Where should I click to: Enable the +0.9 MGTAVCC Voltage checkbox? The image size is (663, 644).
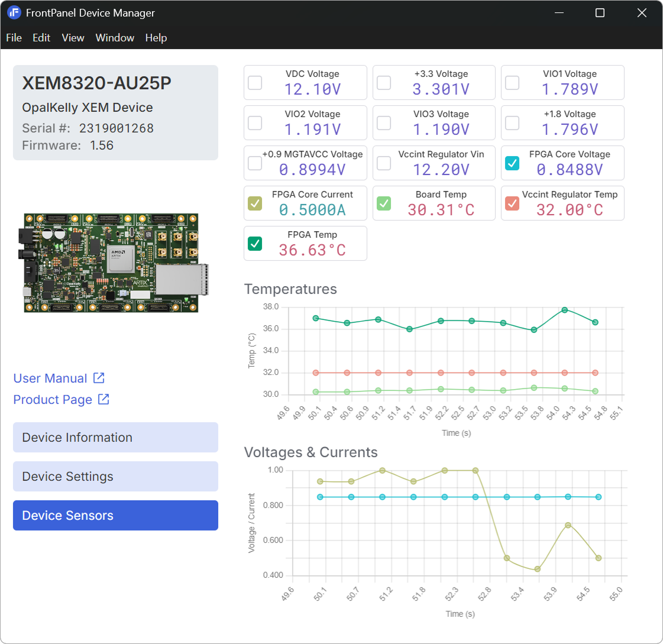tap(255, 163)
